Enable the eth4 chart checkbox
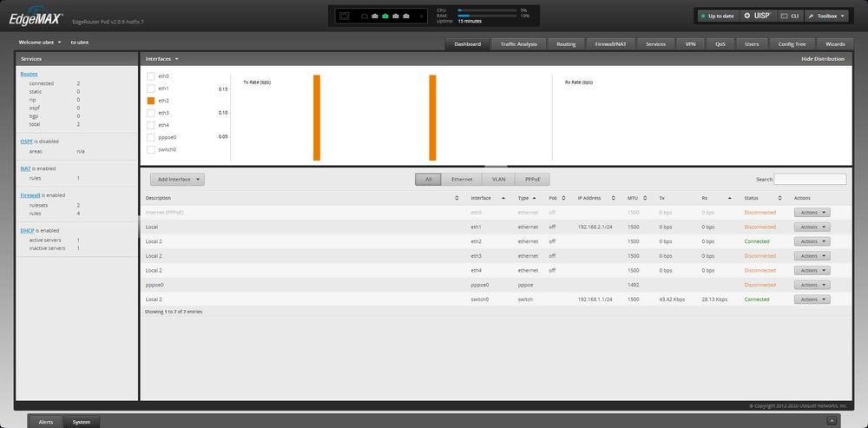Screen dimensions: 868x428 point(150,125)
